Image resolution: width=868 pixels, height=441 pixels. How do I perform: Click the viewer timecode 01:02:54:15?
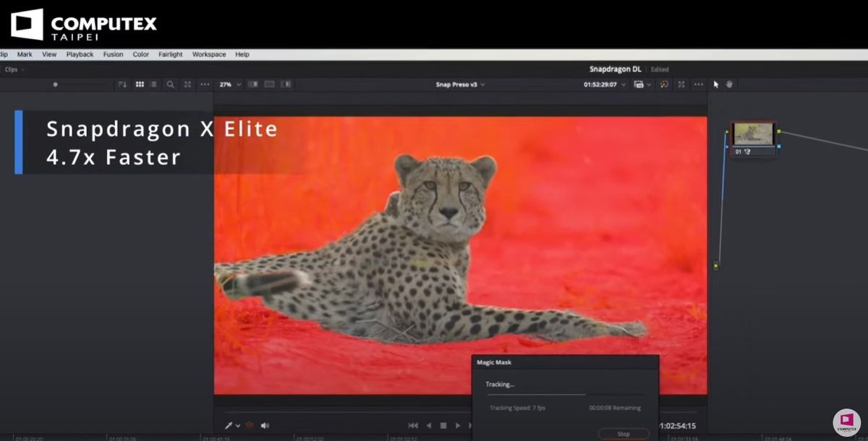point(678,426)
